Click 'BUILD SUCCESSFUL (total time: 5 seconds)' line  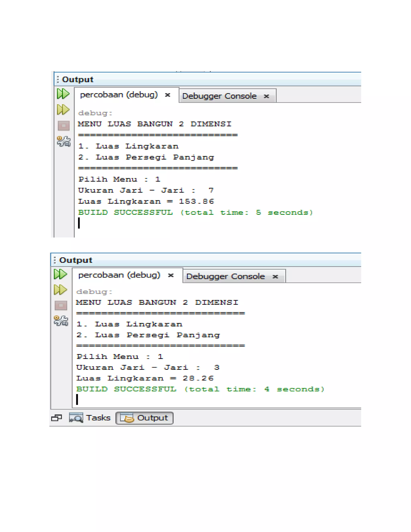(x=195, y=213)
